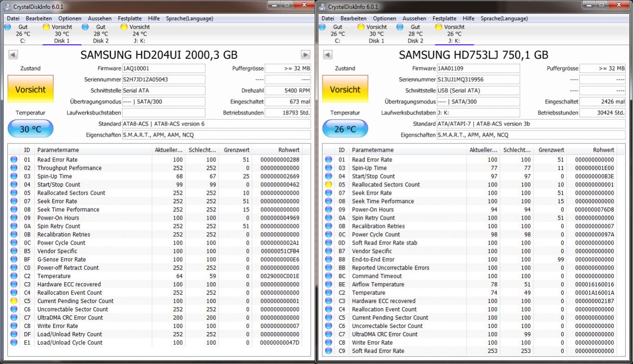634x364 pixels.
Task: Open Optionen menu in left window
Action: [70, 19]
